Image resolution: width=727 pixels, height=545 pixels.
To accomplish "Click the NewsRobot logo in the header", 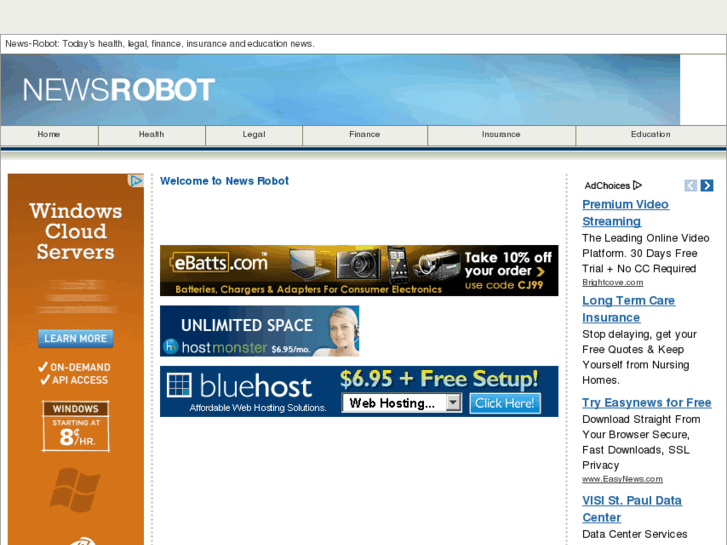I will point(119,90).
